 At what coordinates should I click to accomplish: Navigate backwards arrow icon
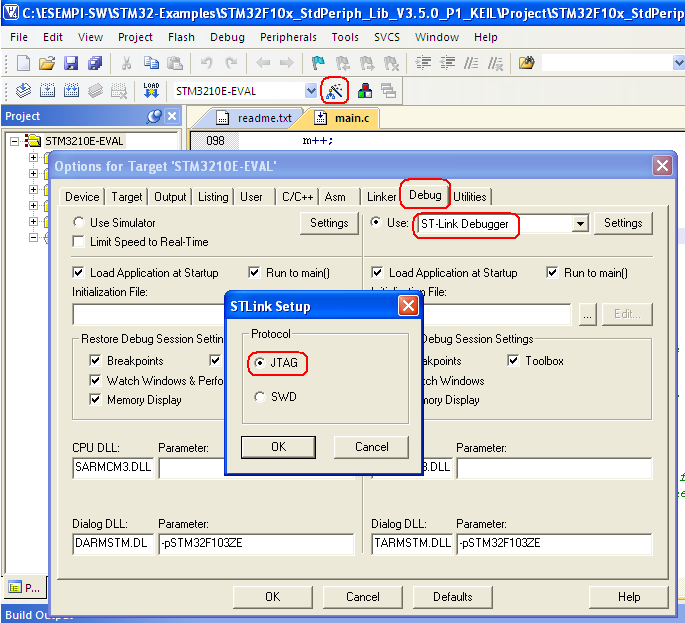tap(263, 63)
